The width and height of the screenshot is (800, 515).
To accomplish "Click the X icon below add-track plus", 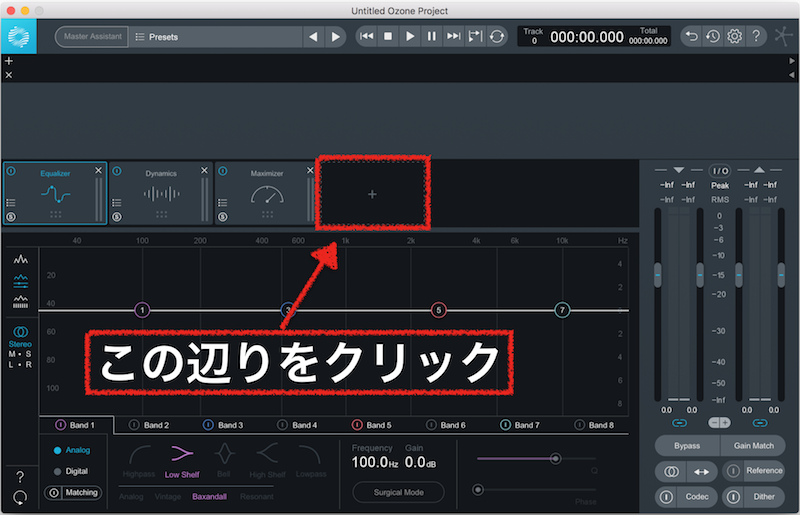I will pos(9,75).
